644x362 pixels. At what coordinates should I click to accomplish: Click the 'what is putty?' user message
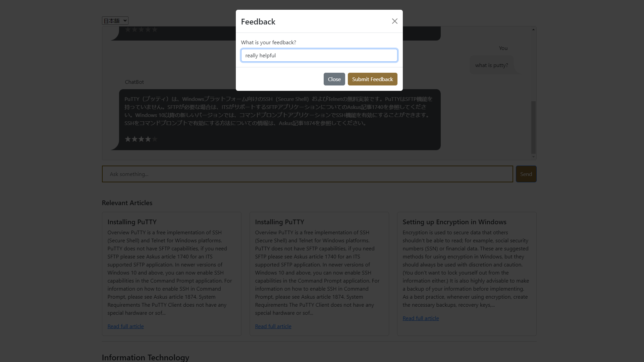(491, 65)
